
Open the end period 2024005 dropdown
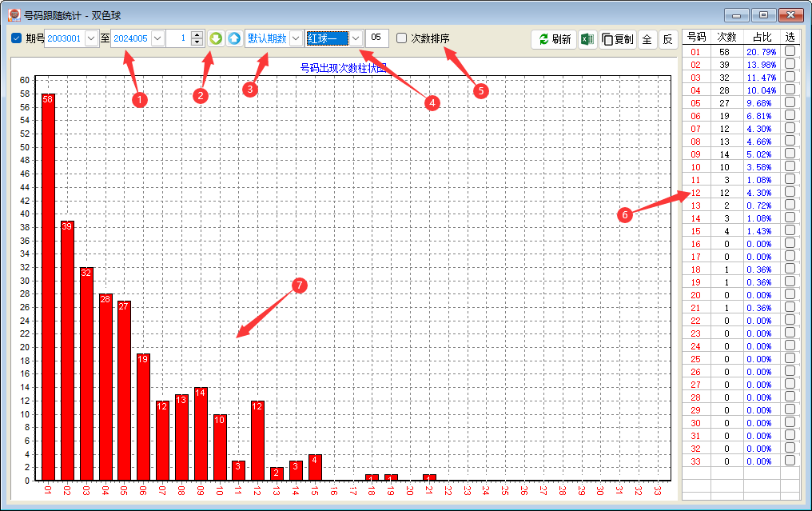click(x=157, y=38)
